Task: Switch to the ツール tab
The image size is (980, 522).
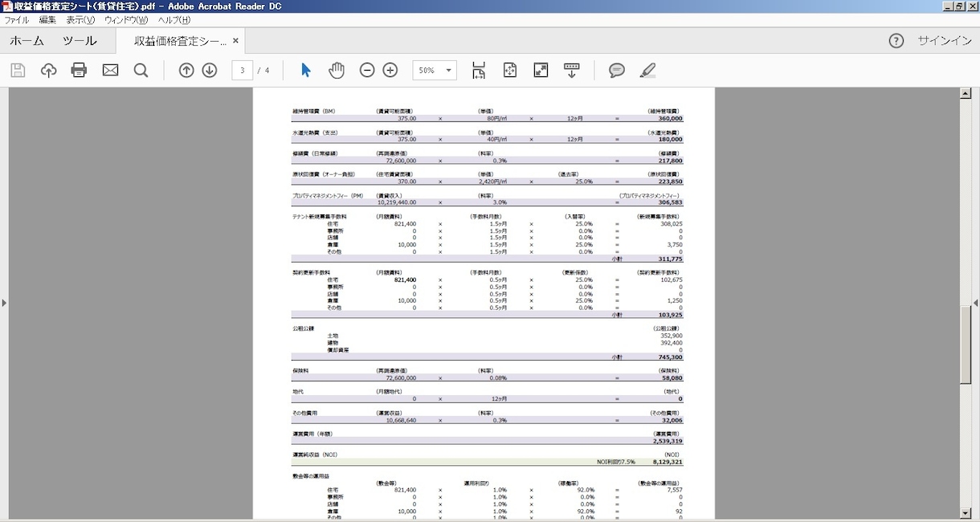Action: click(80, 41)
